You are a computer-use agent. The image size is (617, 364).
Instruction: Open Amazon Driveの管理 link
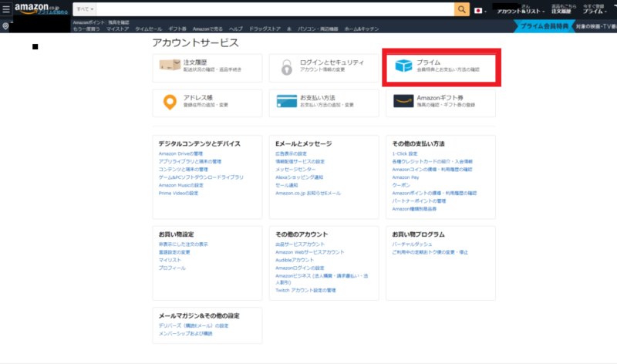point(180,154)
